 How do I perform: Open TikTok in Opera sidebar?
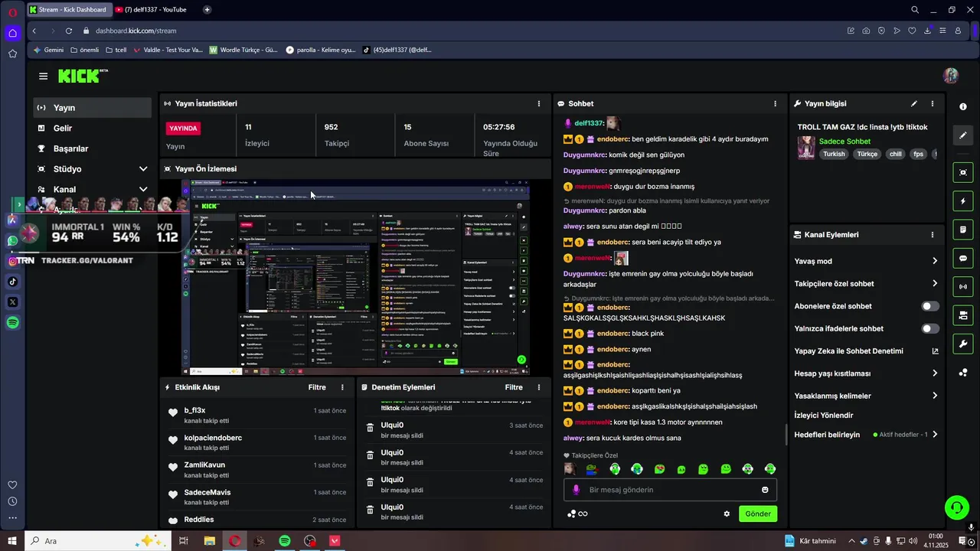pos(12,282)
